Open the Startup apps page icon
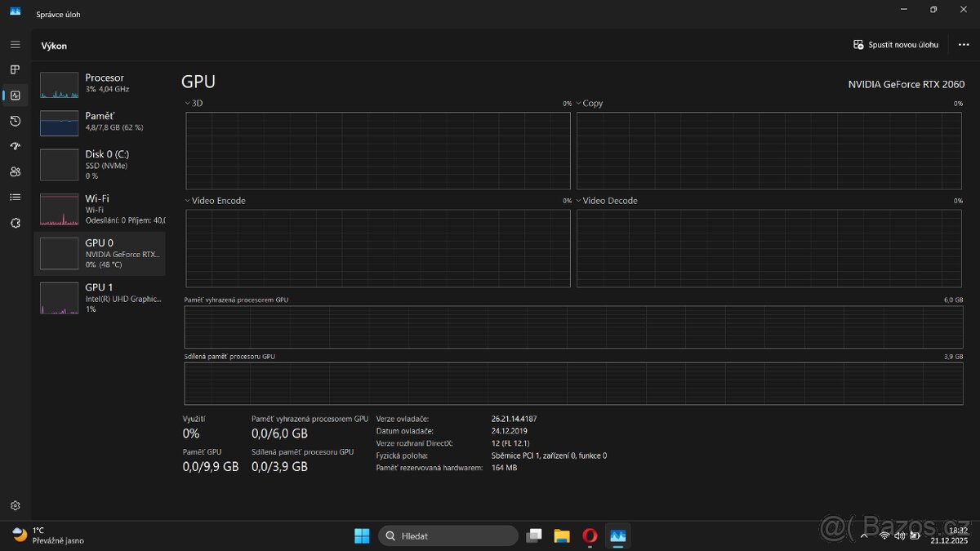Viewport: 980px width, 551px height. pos(15,146)
